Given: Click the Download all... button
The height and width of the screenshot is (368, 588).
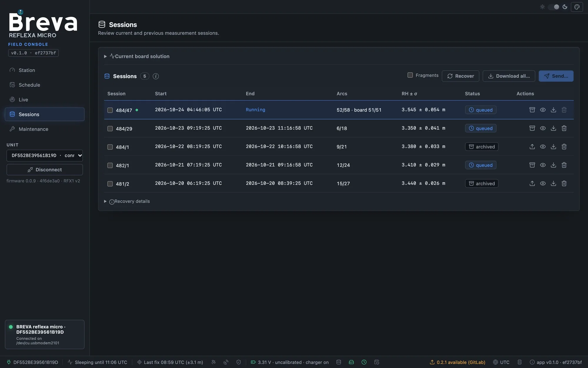Looking at the screenshot, I should [x=509, y=76].
